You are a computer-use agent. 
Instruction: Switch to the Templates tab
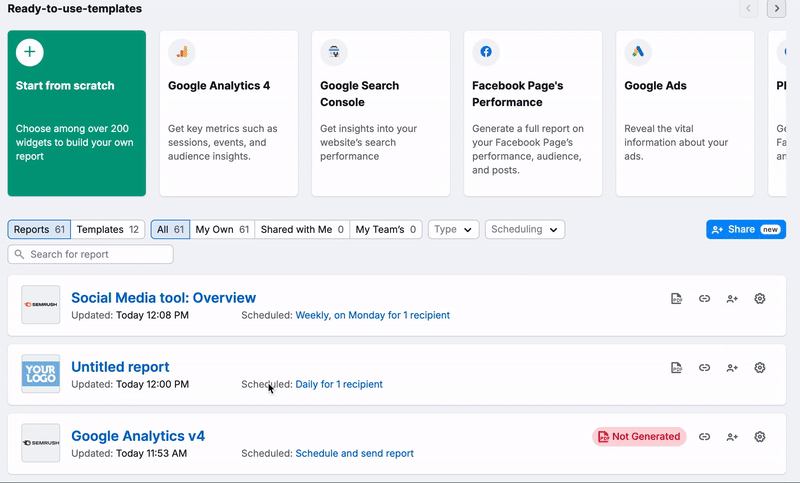point(108,230)
